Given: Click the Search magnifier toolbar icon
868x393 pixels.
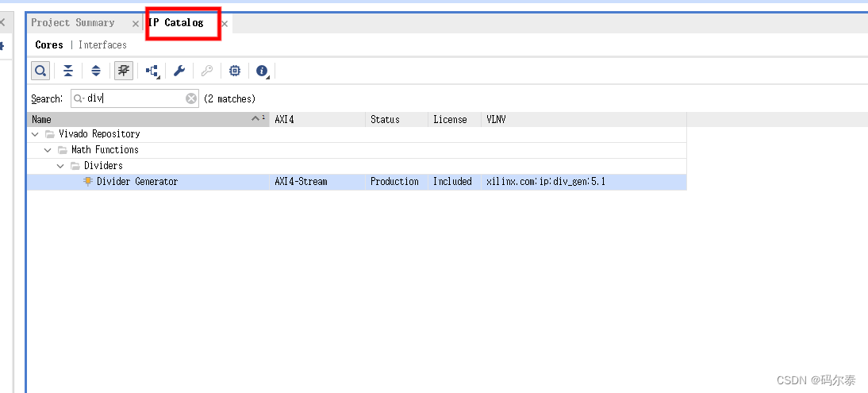Looking at the screenshot, I should (x=40, y=71).
